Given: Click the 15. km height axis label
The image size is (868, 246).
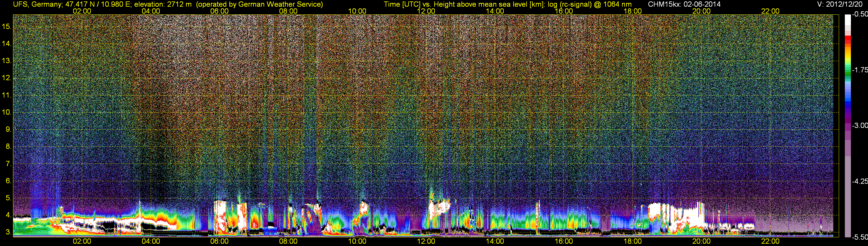Looking at the screenshot, I should coord(7,26).
